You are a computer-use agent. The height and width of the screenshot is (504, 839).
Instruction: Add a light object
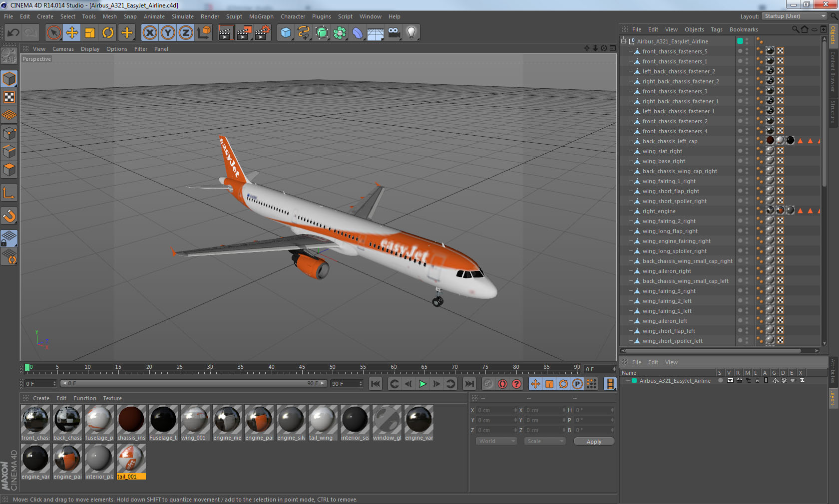[x=412, y=33]
